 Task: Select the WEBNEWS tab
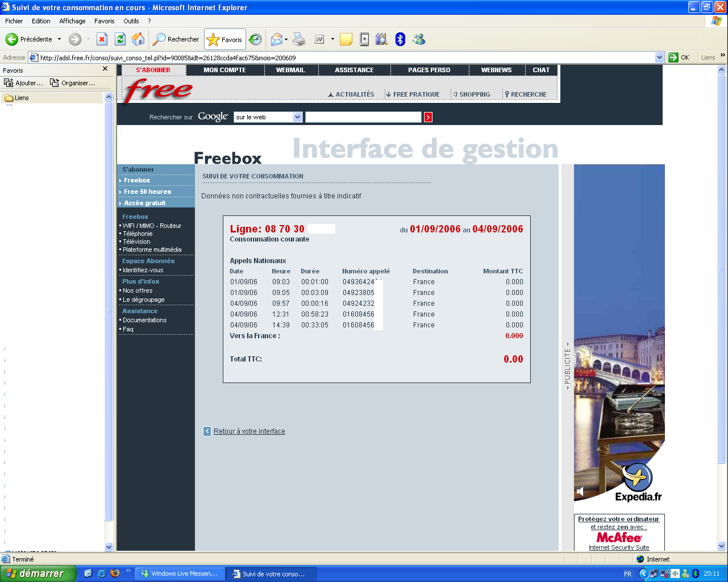497,70
